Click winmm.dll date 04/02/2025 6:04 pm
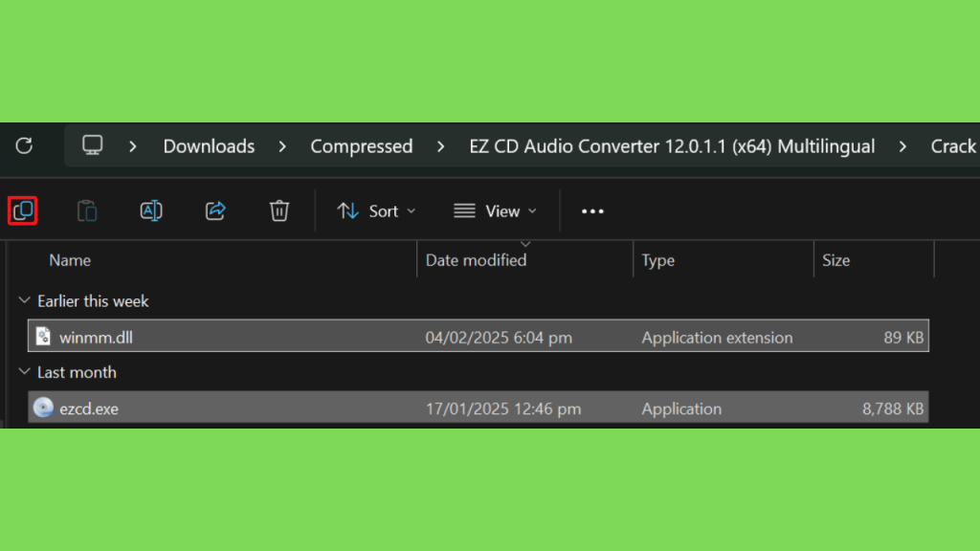980x551 pixels. [498, 338]
